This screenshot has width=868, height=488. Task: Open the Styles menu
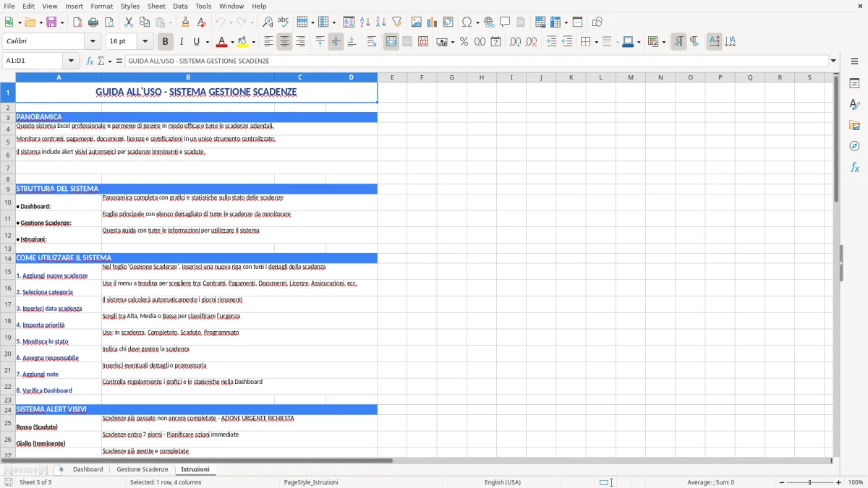130,6
